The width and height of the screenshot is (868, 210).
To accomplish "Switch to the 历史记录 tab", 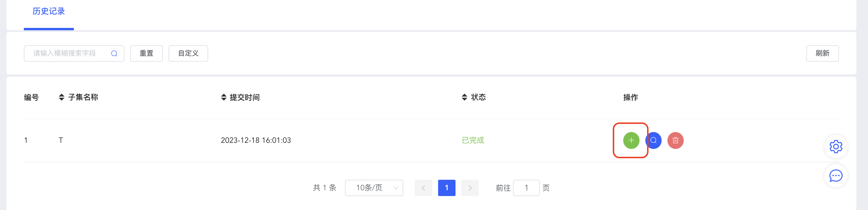I will (x=49, y=11).
